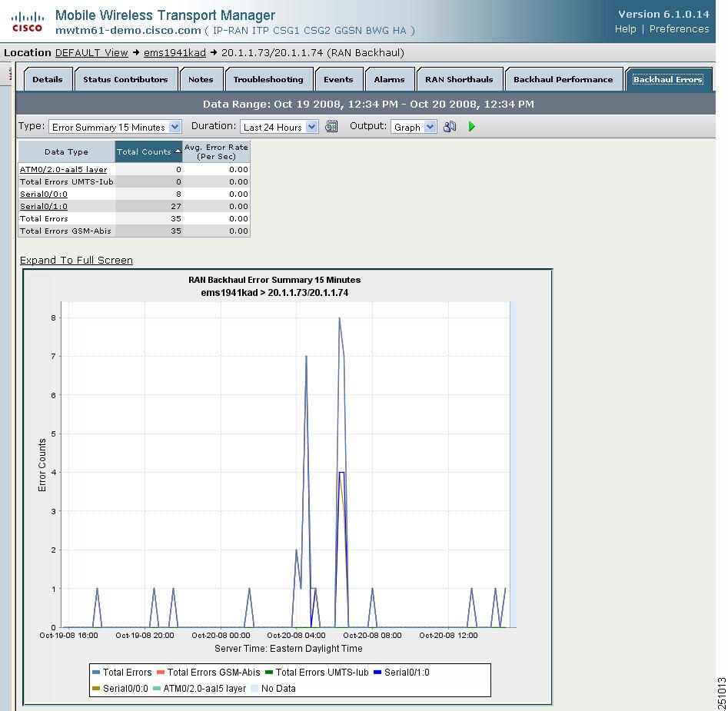Click the 'Server Time: Eastern Daylight Time' axis label
The height and width of the screenshot is (711, 728).
pyautogui.click(x=288, y=648)
